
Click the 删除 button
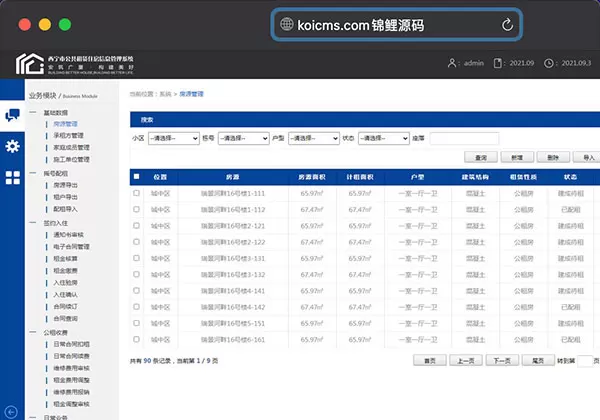[553, 157]
